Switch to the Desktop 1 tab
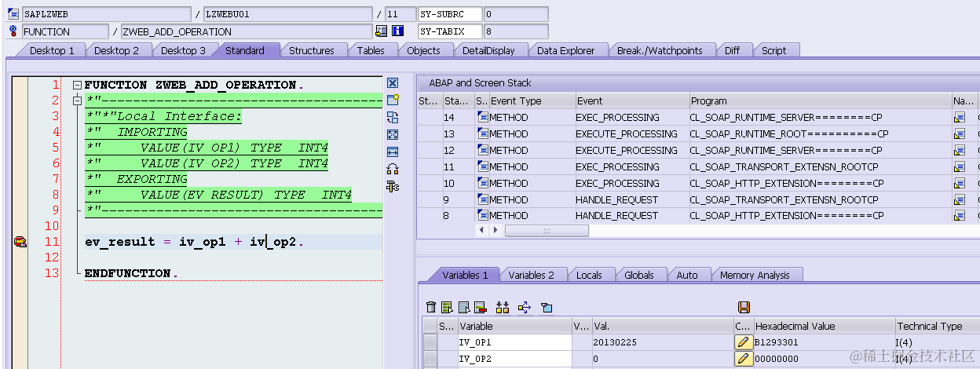The height and width of the screenshot is (369, 980). tap(52, 50)
